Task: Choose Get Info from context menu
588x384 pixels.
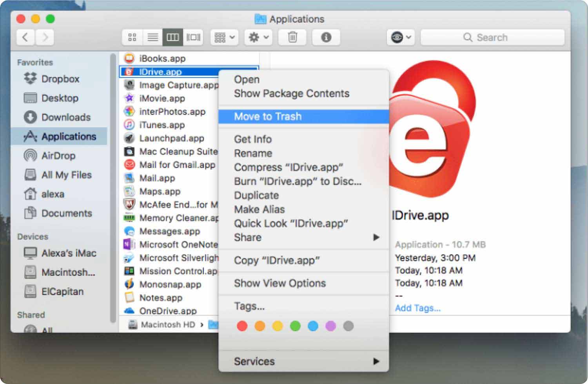Action: pyautogui.click(x=304, y=139)
